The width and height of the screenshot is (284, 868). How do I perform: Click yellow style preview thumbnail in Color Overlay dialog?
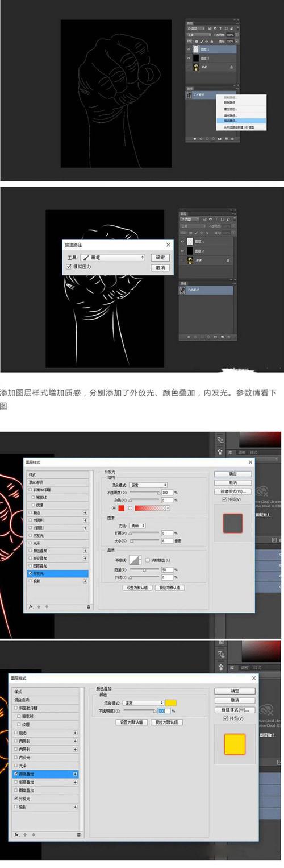pos(234,745)
